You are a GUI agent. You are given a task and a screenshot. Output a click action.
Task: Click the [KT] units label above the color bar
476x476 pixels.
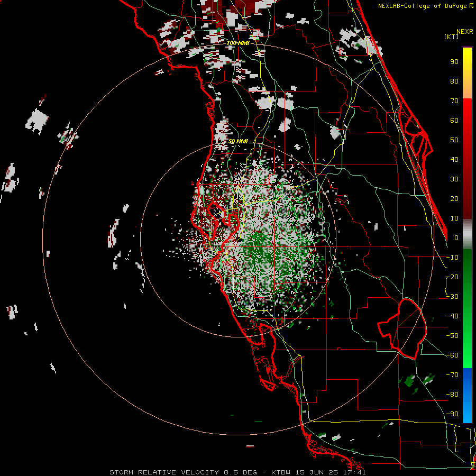(x=451, y=36)
